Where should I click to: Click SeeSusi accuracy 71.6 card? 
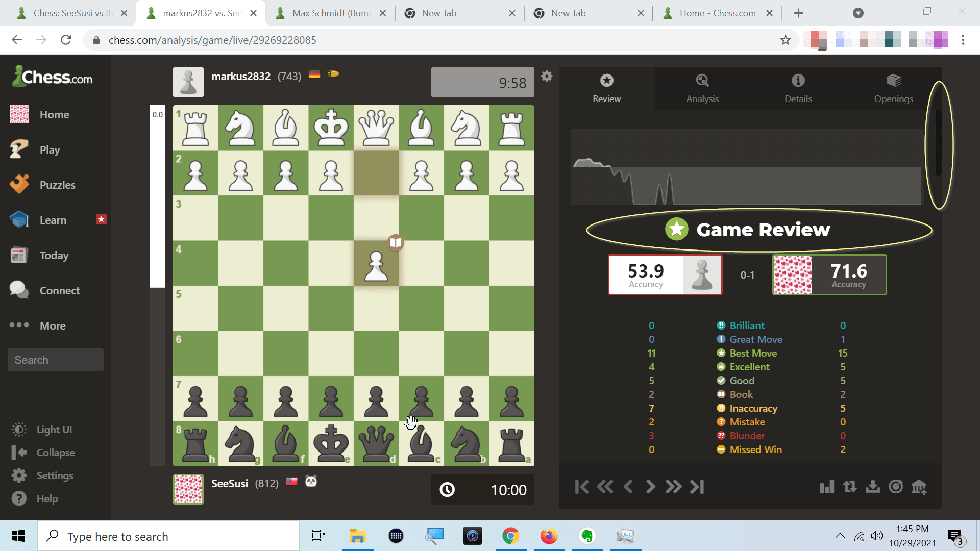829,275
